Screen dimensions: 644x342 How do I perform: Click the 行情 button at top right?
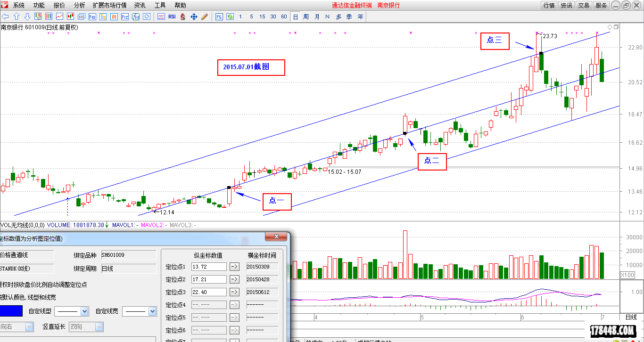coord(549,5)
